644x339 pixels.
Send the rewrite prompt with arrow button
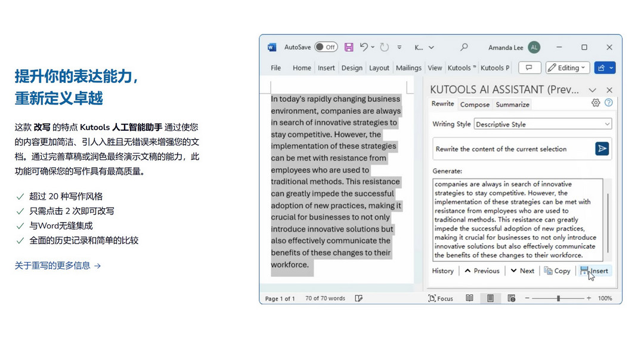point(602,149)
